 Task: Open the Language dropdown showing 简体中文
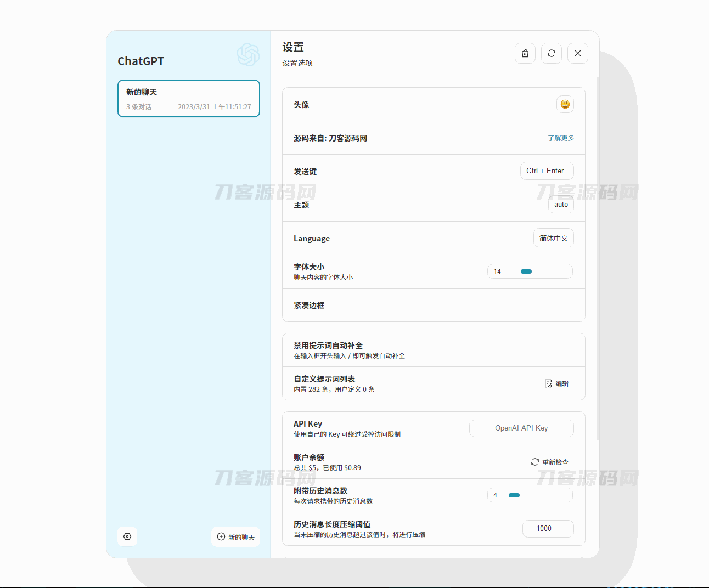[x=553, y=238]
